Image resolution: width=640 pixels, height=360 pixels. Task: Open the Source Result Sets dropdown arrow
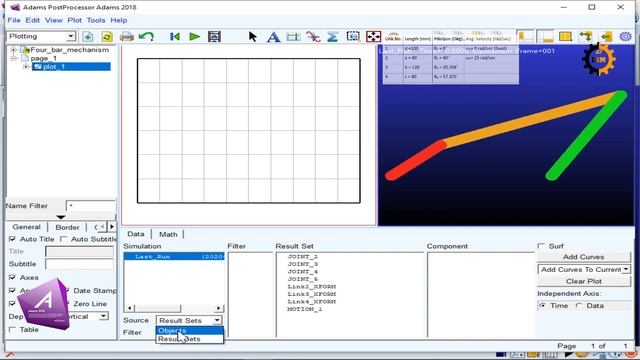pyautogui.click(x=217, y=320)
